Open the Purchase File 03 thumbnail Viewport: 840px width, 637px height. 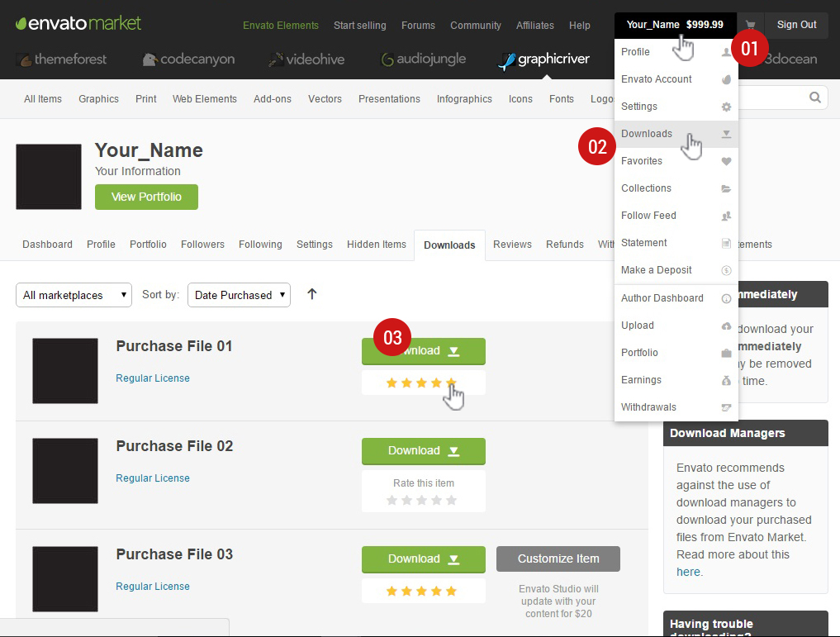pos(64,579)
